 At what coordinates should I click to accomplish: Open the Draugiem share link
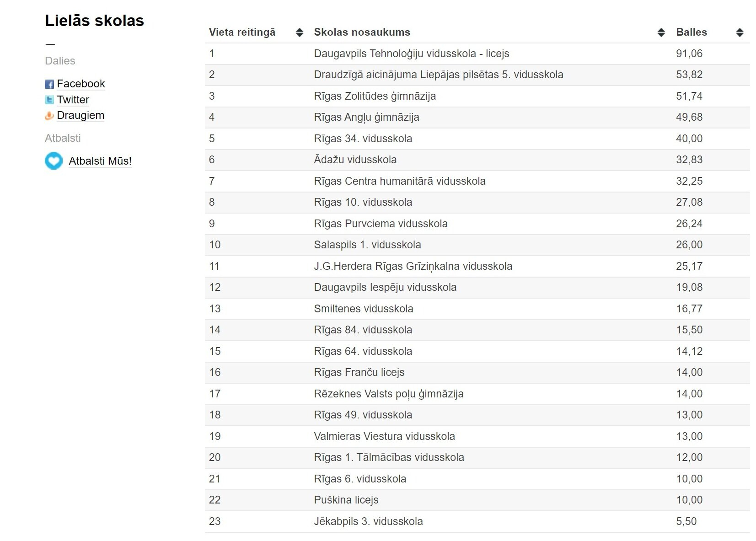point(80,115)
